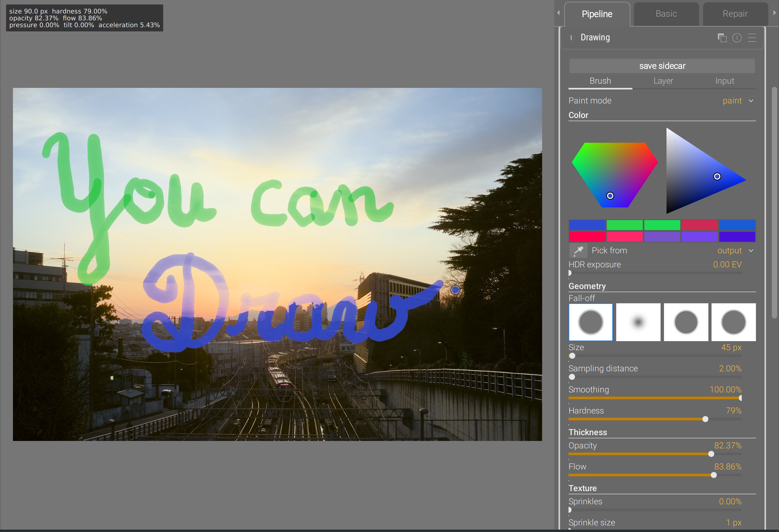Click the multiple instances icon in Drawing header

(x=722, y=37)
